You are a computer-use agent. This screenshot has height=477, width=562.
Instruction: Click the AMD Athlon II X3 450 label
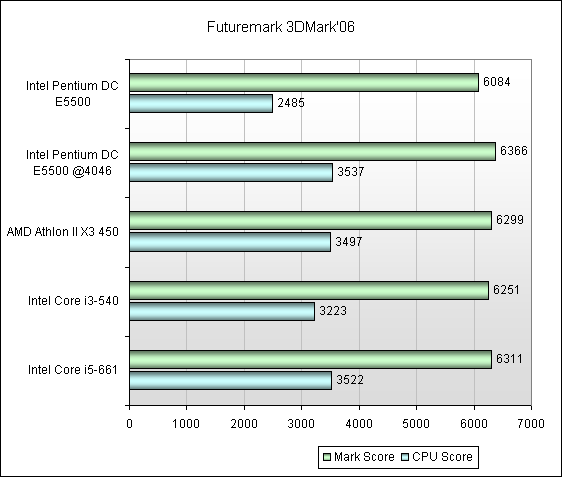[x=63, y=232]
